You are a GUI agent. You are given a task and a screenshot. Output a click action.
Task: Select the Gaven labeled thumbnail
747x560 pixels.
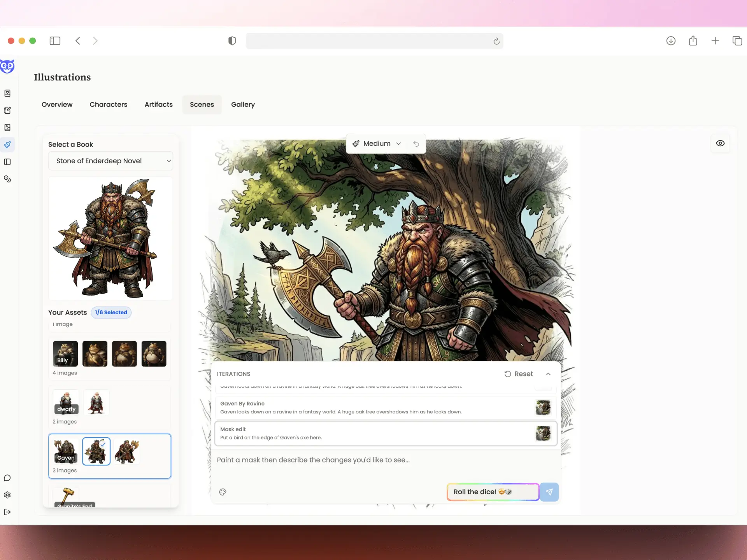tap(66, 451)
